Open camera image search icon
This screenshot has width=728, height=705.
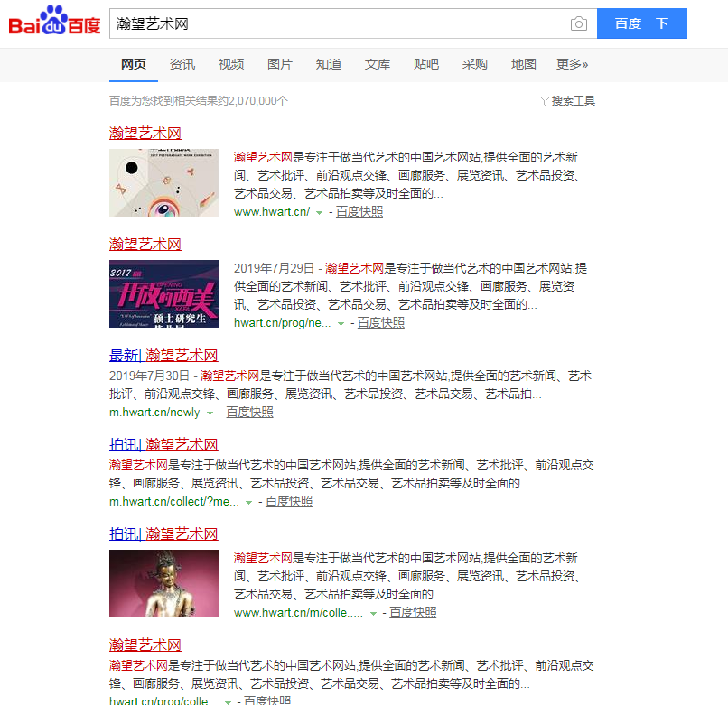coord(578,24)
